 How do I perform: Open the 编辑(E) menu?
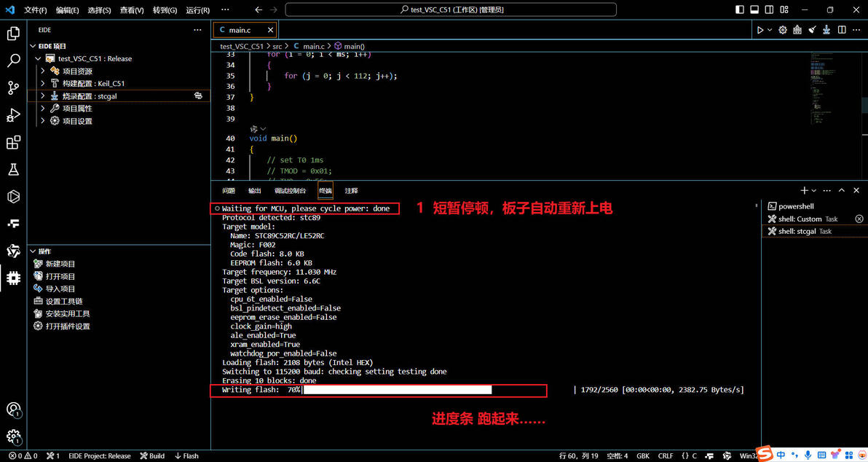click(68, 10)
